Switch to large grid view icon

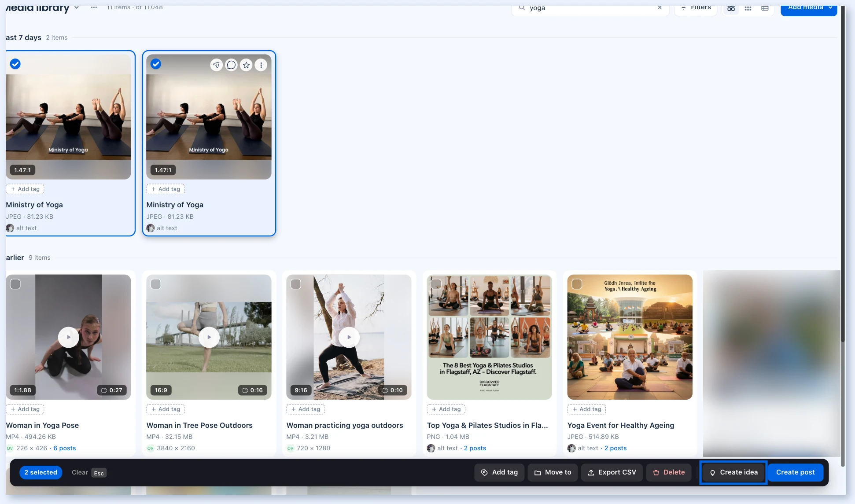[x=731, y=8]
